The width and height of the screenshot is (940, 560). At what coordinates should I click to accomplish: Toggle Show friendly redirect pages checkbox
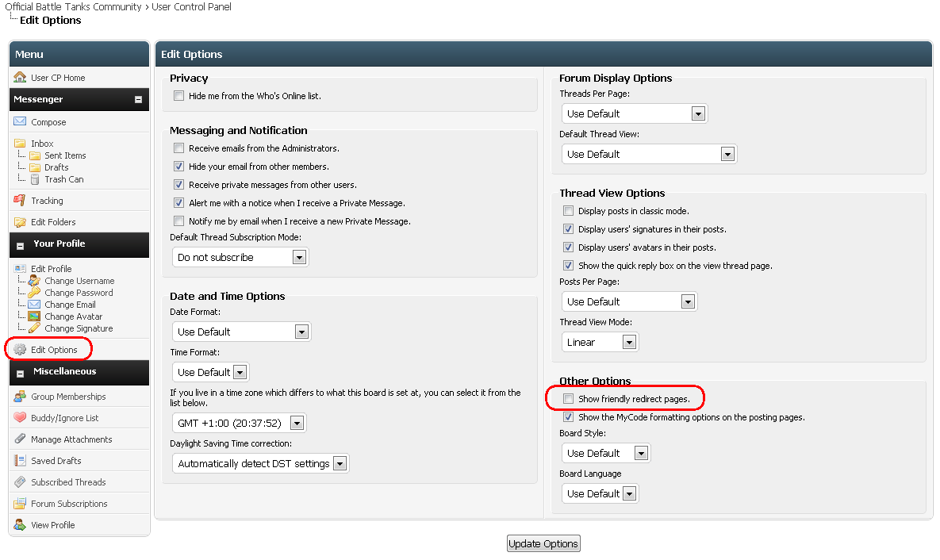[x=568, y=399]
